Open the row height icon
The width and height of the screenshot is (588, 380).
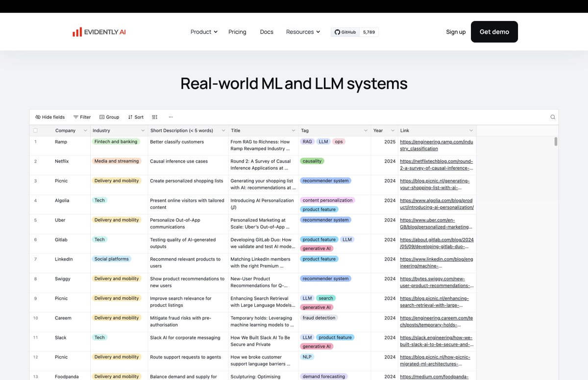(154, 117)
